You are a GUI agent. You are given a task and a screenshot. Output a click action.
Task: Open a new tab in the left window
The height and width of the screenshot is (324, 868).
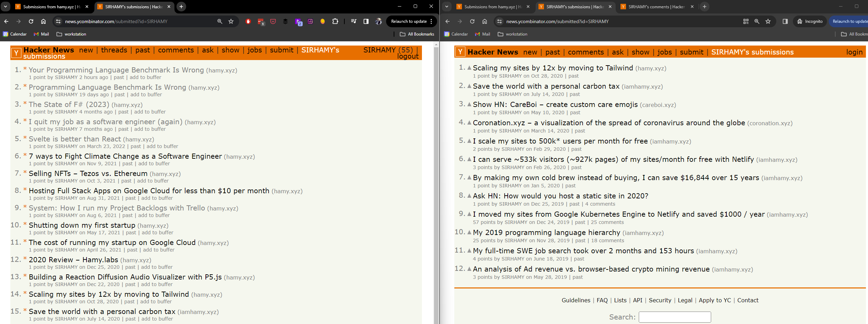pyautogui.click(x=181, y=7)
